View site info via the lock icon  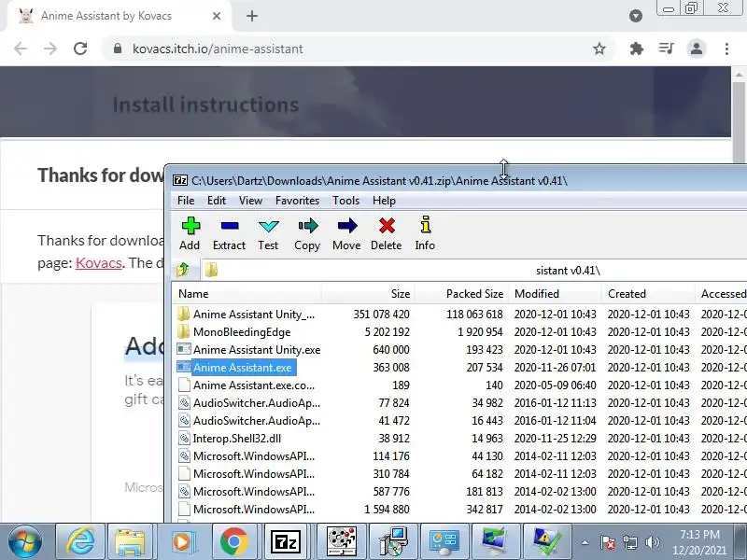(118, 49)
